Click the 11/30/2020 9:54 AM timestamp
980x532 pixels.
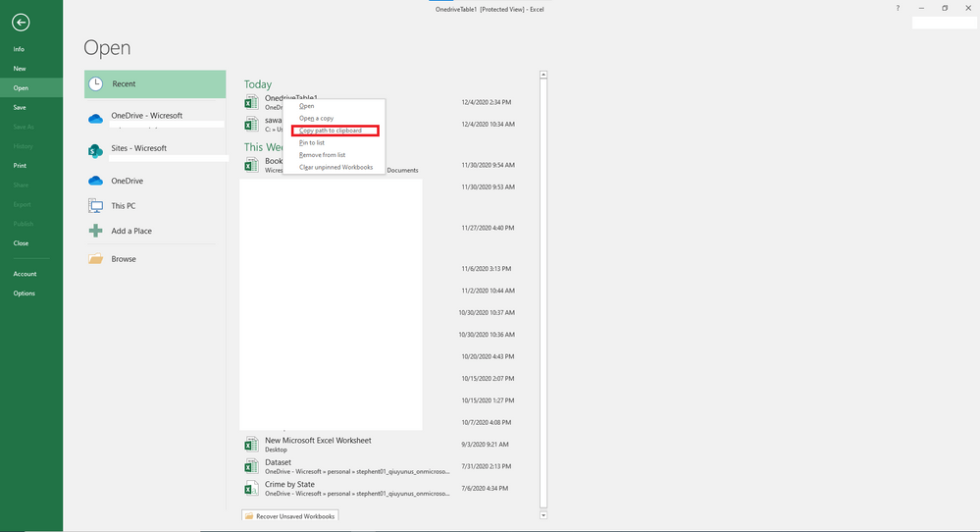[x=489, y=165]
